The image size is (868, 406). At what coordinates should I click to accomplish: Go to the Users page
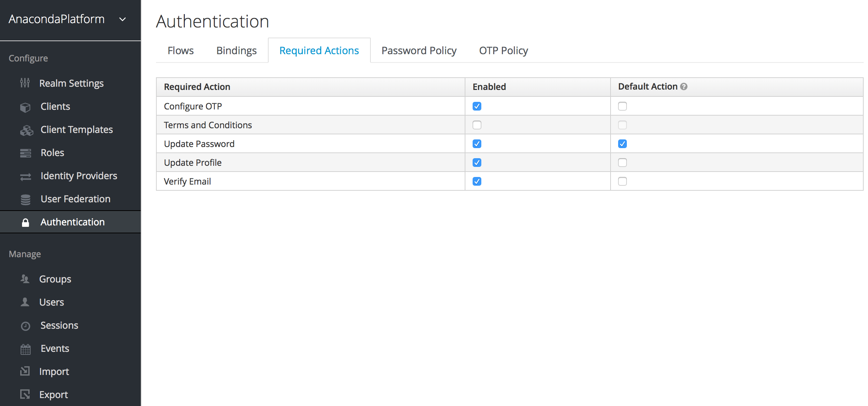point(51,302)
